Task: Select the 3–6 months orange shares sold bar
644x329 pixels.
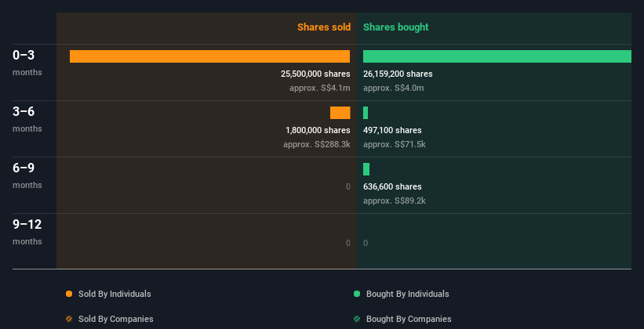Action: (340, 113)
